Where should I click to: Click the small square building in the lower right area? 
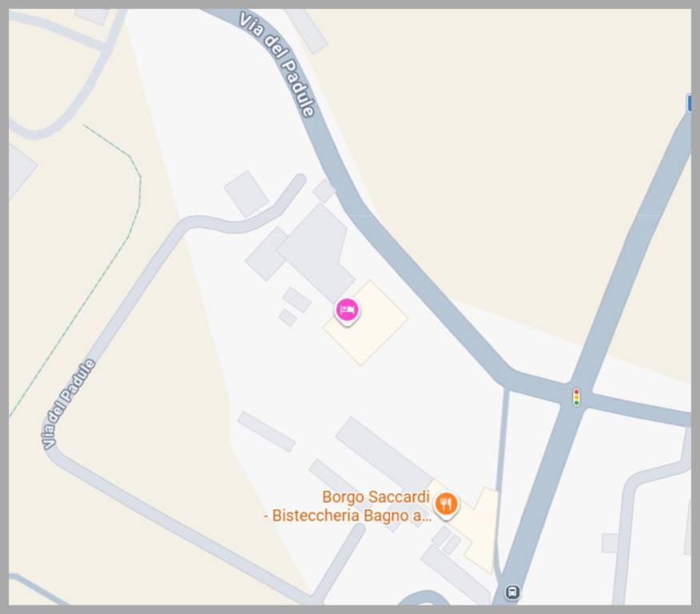pyautogui.click(x=610, y=543)
